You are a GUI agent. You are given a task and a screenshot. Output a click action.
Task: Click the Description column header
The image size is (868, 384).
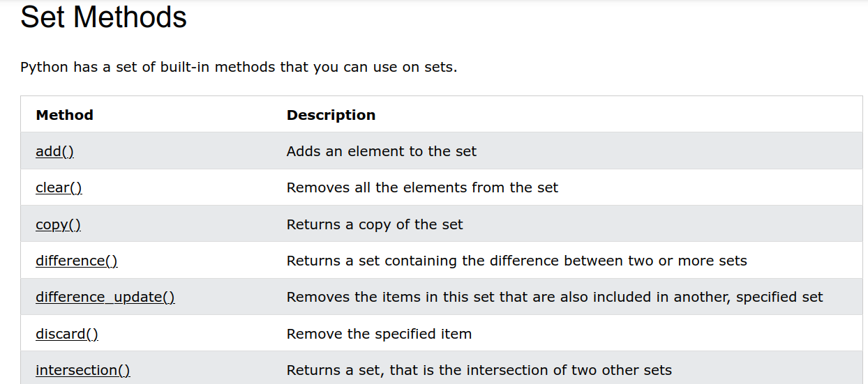331,115
